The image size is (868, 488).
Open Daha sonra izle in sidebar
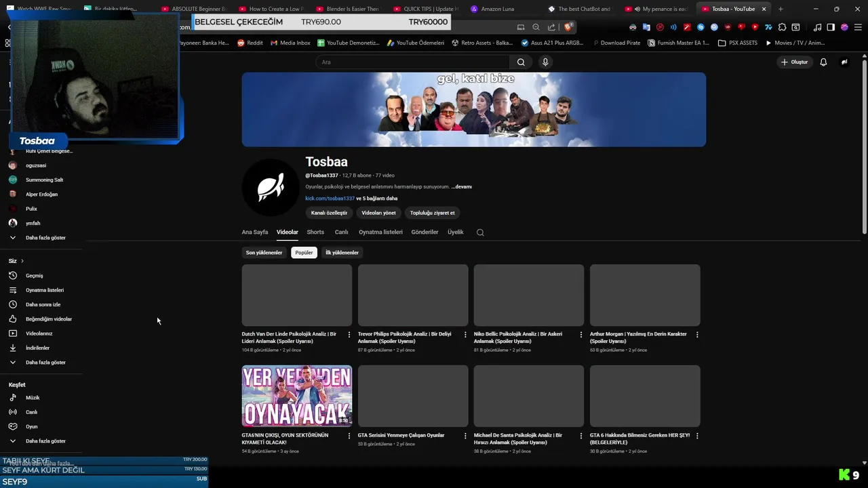point(42,304)
